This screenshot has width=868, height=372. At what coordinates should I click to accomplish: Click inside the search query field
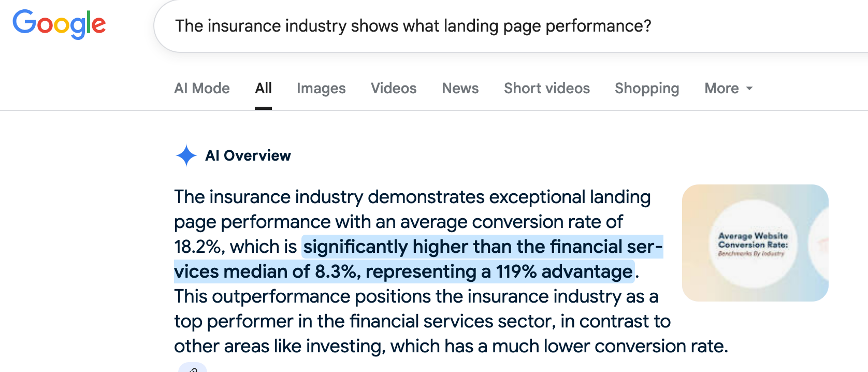point(511,26)
